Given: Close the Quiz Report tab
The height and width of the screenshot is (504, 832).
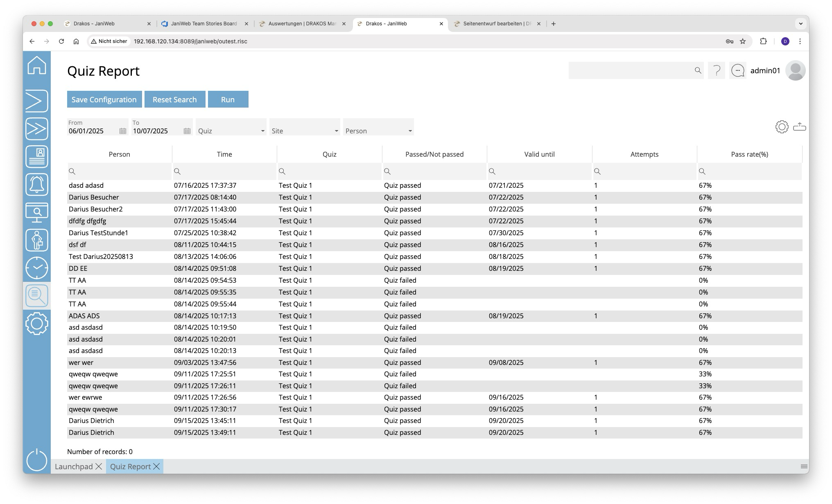Looking at the screenshot, I should coord(156,466).
